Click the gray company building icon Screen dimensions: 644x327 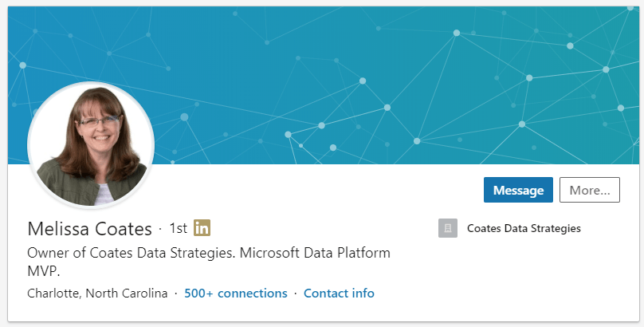pos(448,228)
